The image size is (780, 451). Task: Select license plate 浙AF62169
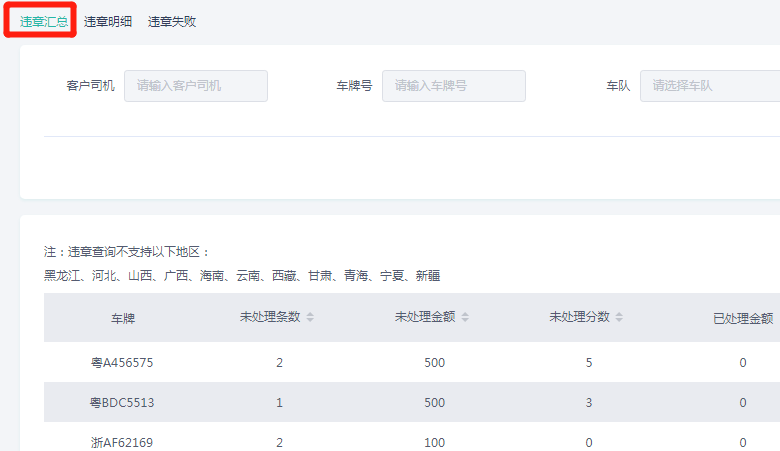122,441
